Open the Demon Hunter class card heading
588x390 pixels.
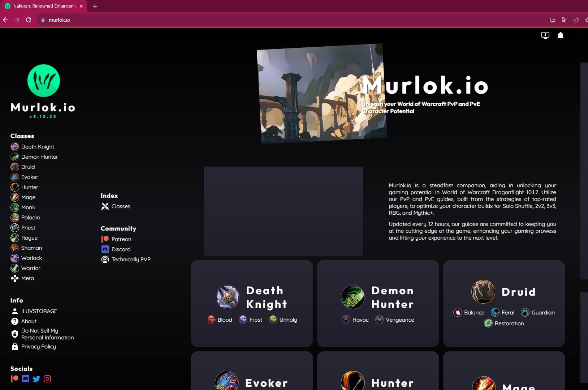393,297
